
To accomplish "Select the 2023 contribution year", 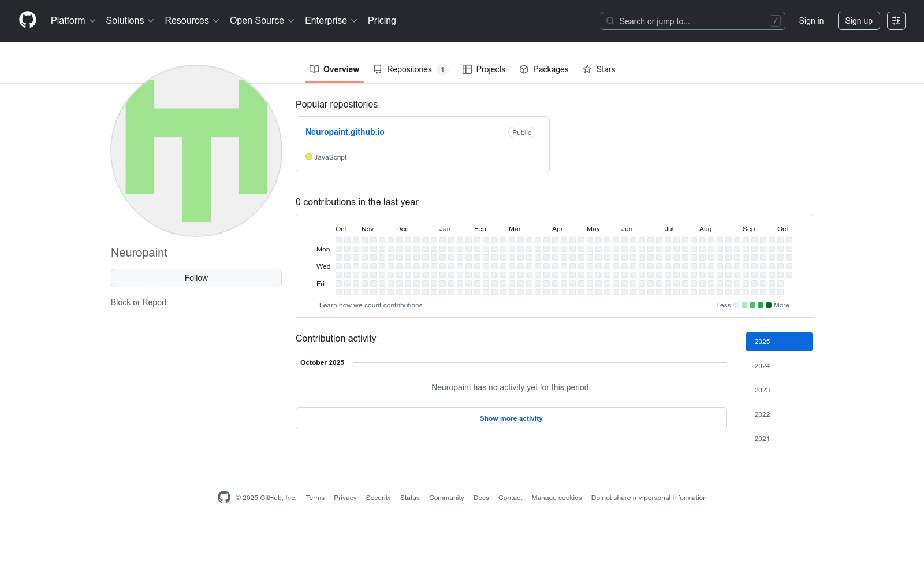I will click(779, 390).
